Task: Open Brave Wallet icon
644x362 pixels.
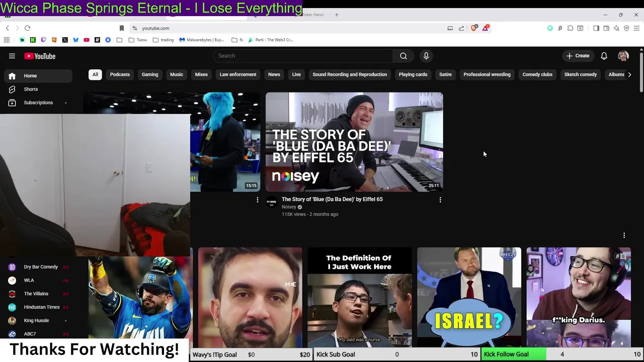Action: [x=606, y=28]
